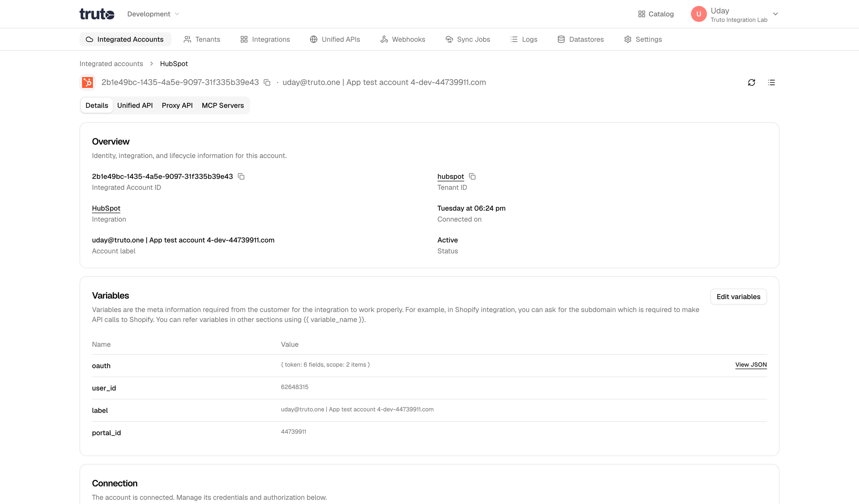Click the oauth variable name
The width and height of the screenshot is (859, 504).
coord(101,366)
